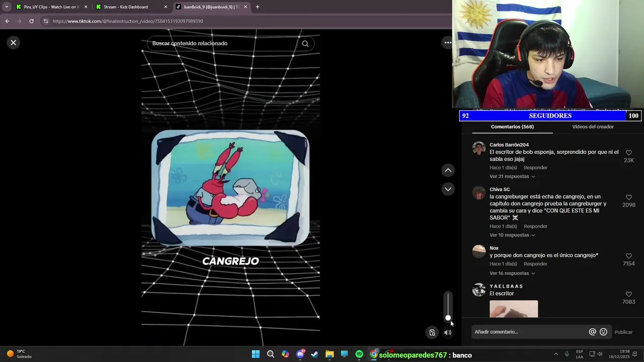Toggle the auto-scroll icon beside volume
This screenshot has height=362, width=644.
point(432,332)
